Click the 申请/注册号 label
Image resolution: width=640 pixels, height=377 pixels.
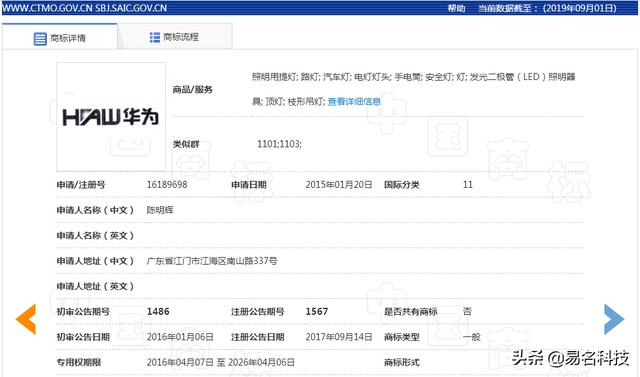[x=81, y=185]
